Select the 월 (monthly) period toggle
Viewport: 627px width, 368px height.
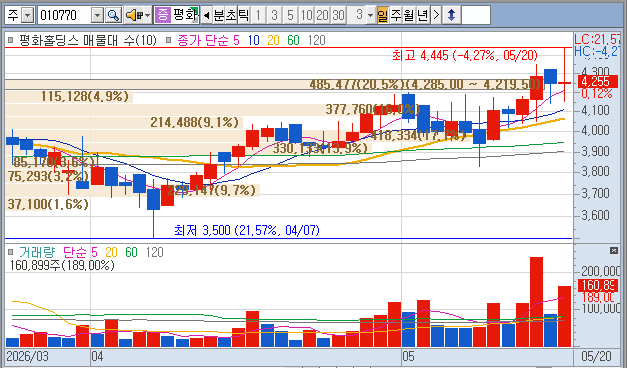(409, 16)
